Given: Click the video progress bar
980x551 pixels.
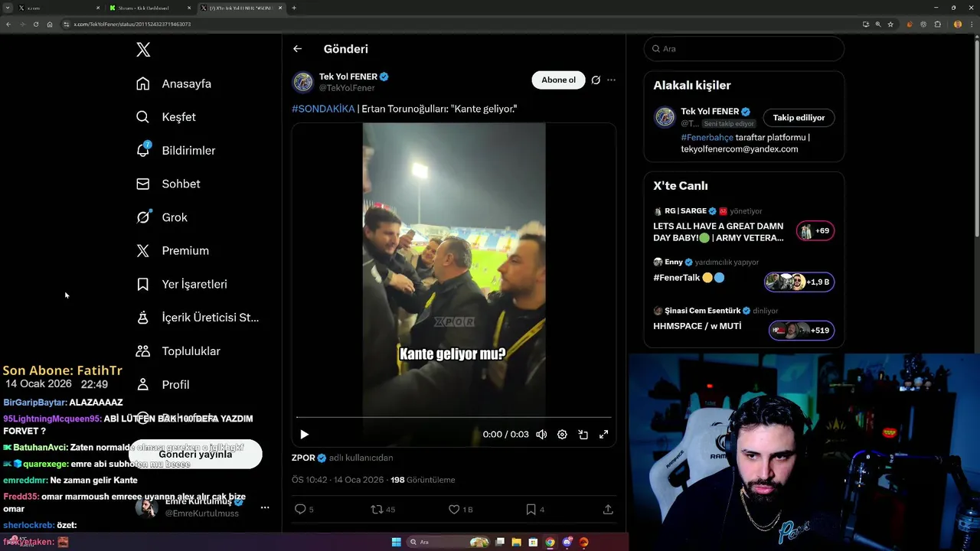Looking at the screenshot, I should click(453, 418).
